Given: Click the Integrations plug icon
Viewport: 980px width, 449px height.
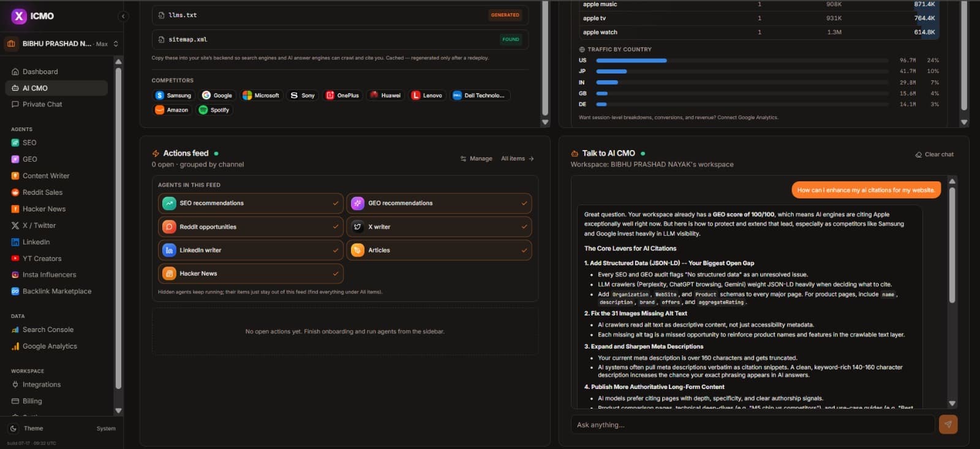Looking at the screenshot, I should point(15,385).
